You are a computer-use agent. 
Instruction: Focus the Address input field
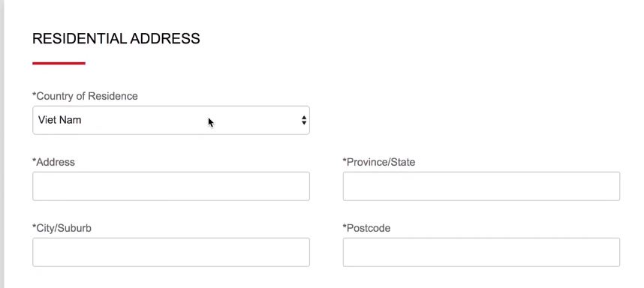click(x=171, y=186)
